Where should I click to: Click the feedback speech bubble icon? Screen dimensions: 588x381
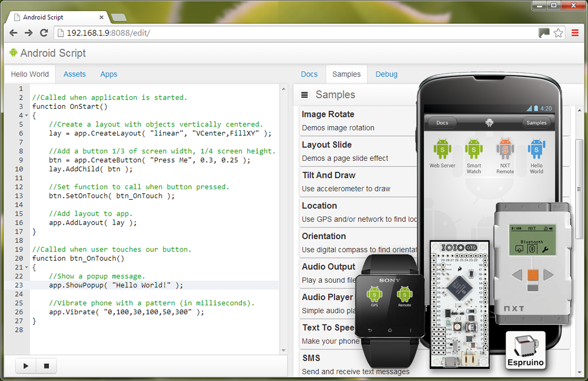click(x=543, y=33)
